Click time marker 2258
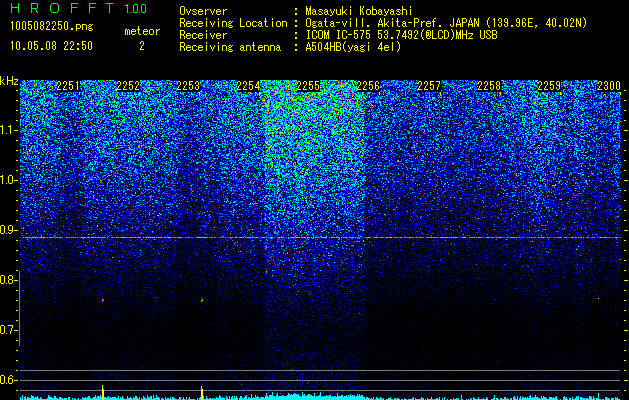The image size is (629, 400). [x=489, y=86]
